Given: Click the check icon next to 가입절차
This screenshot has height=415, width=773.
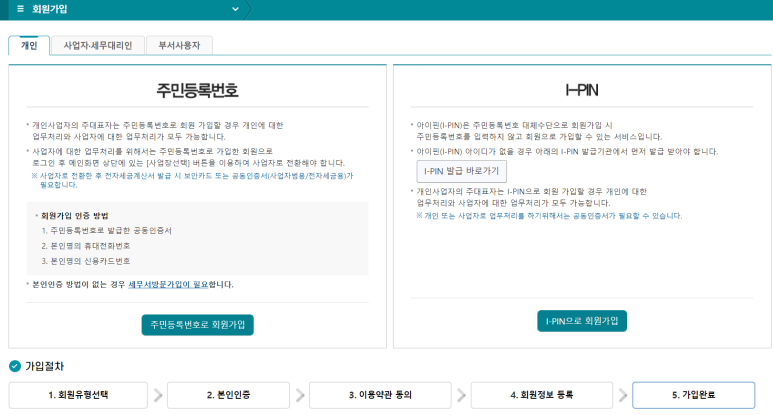Looking at the screenshot, I should pyautogui.click(x=15, y=366).
